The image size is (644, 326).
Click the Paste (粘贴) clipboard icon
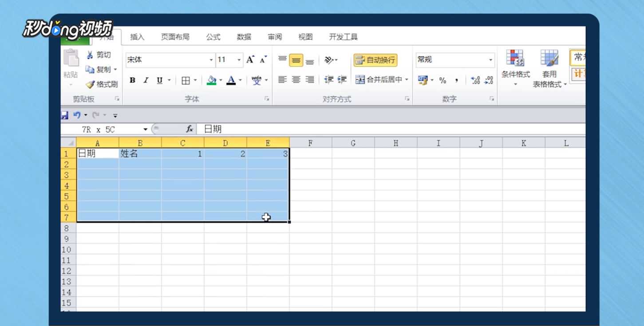point(71,59)
